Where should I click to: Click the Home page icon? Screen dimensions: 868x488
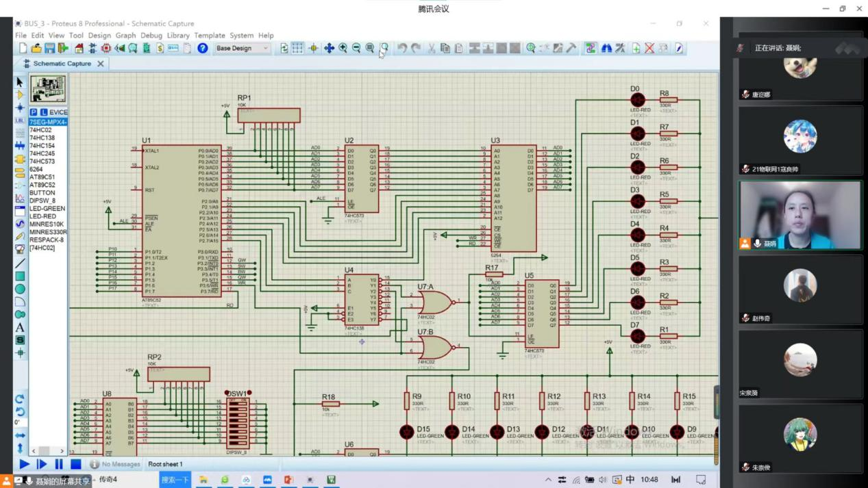[79, 49]
